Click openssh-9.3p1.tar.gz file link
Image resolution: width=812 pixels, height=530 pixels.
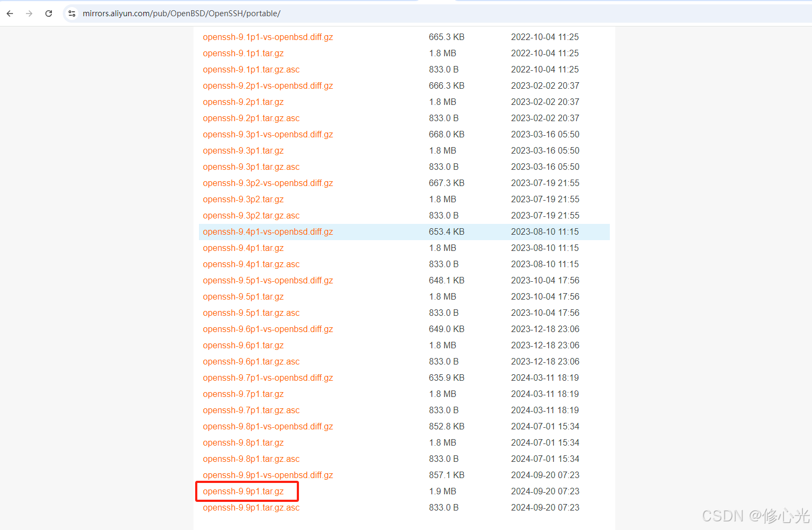(x=243, y=150)
